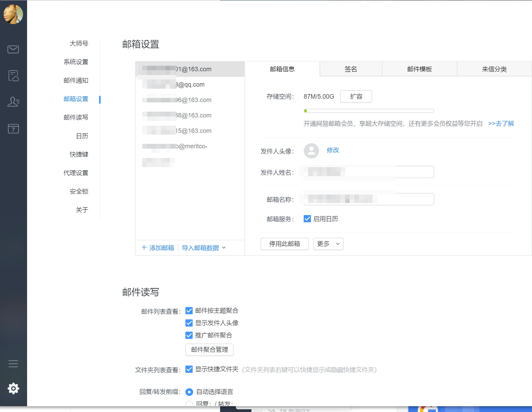Open the calendar icon in sidebar

click(13, 128)
